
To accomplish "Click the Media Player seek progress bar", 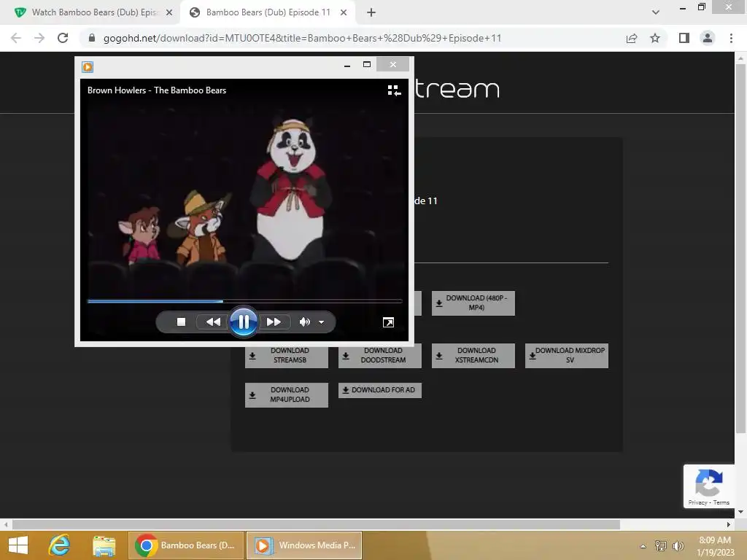I will click(x=245, y=301).
